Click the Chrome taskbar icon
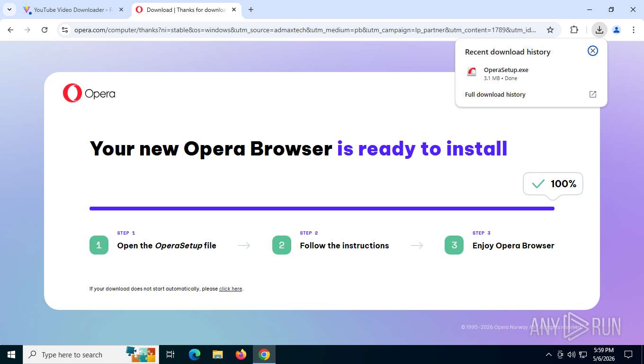644x364 pixels. point(264,355)
